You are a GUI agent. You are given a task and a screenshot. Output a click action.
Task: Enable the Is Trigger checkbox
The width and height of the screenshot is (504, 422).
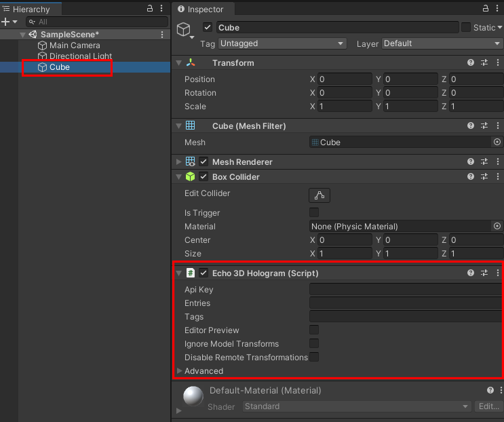(313, 212)
